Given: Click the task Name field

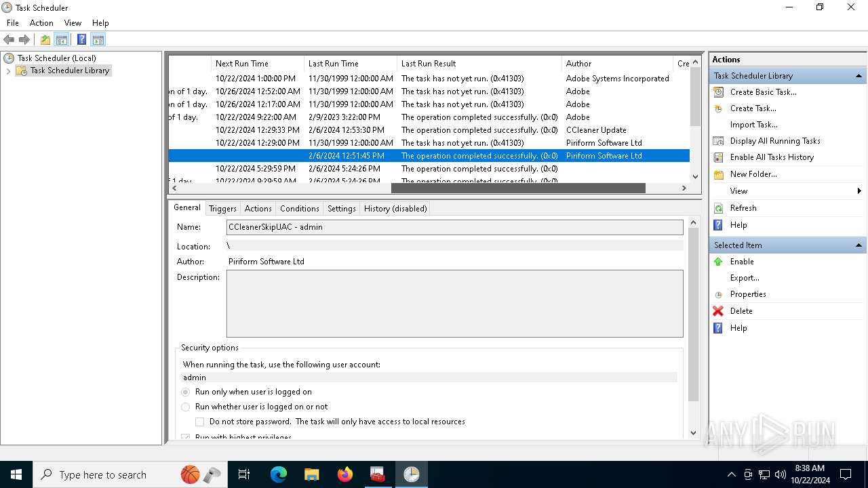Looking at the screenshot, I should (454, 227).
